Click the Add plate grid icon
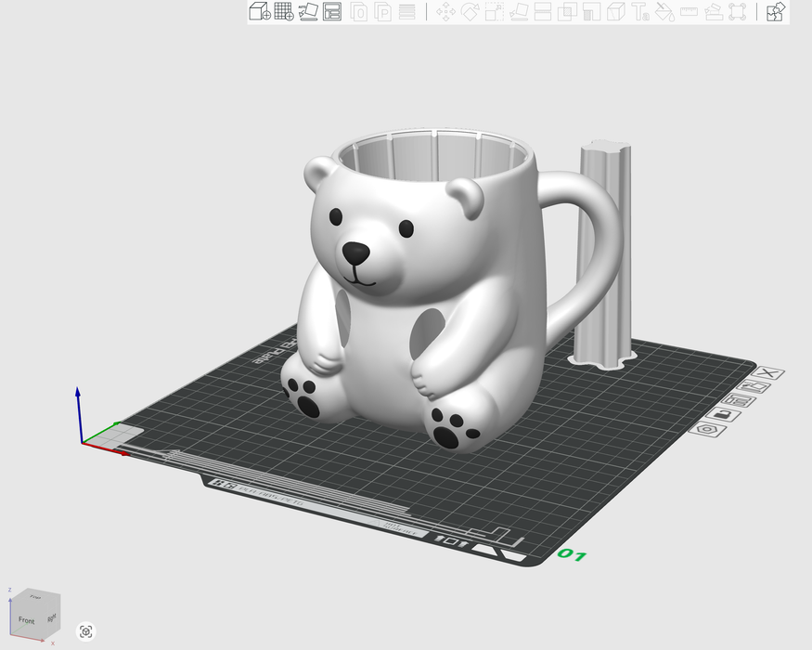The width and height of the screenshot is (812, 650). click(284, 12)
